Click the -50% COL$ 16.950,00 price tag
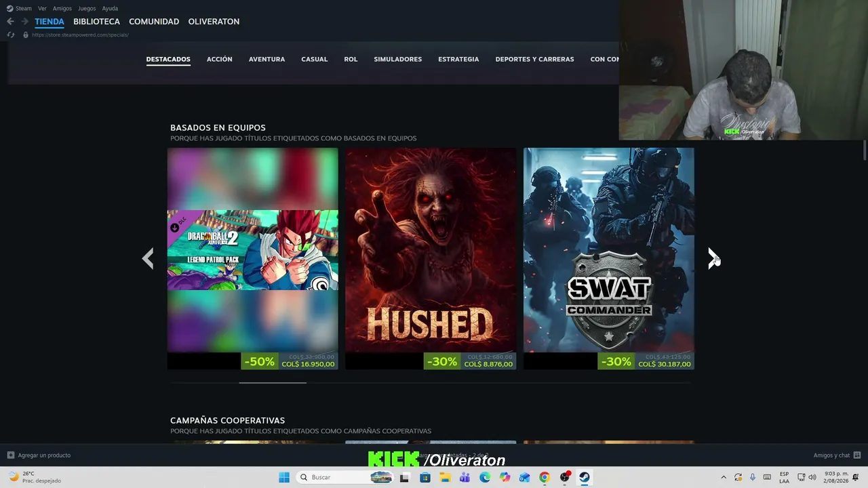Viewport: 868px width, 488px height. click(289, 361)
